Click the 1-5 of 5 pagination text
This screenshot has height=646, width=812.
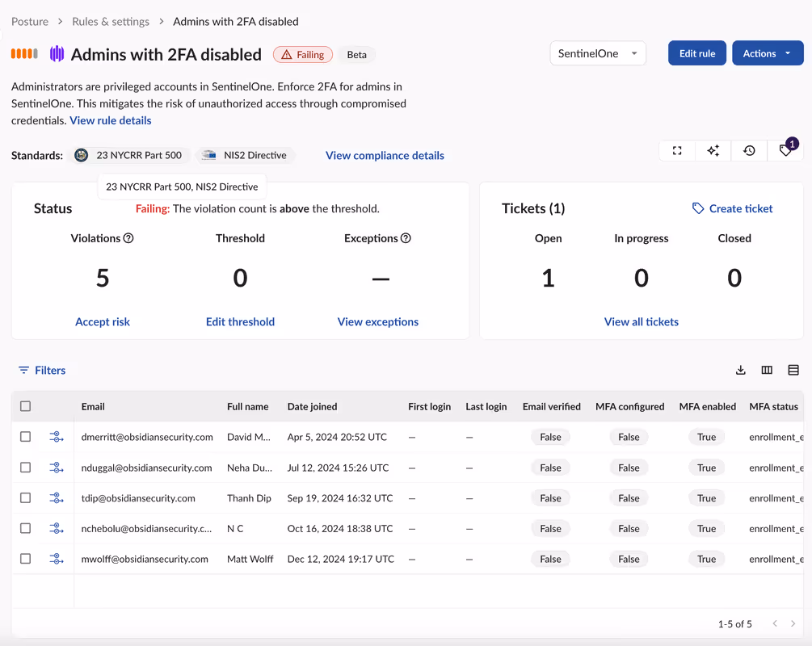click(734, 624)
